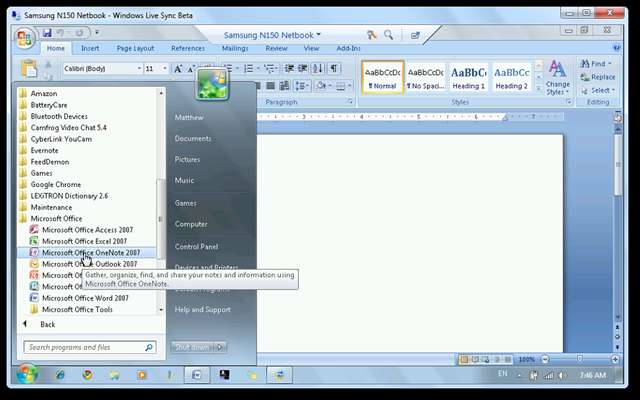Open the View ribbon tab
Viewport: 640px width, 400px height.
click(311, 48)
